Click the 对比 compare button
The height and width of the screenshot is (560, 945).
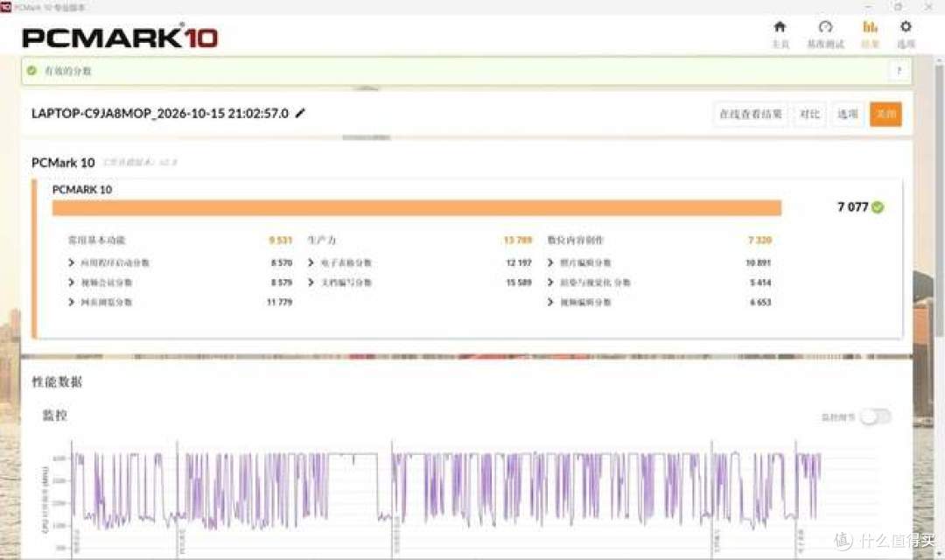[x=809, y=114]
